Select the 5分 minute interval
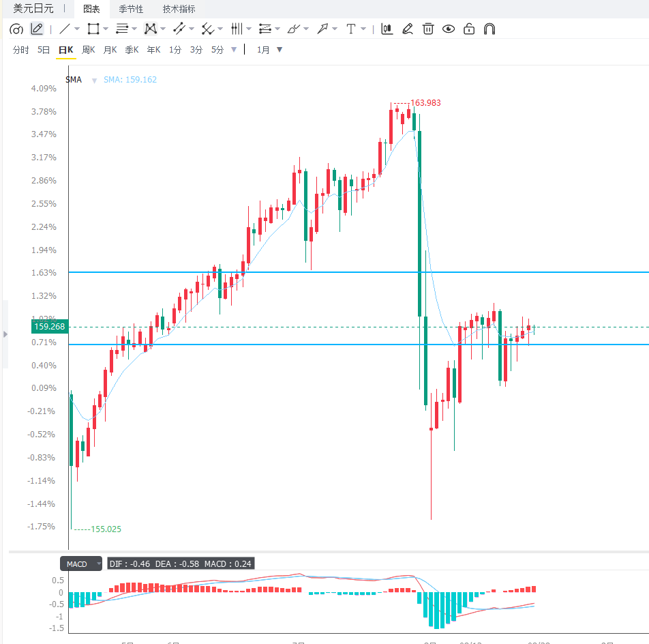 tap(217, 50)
